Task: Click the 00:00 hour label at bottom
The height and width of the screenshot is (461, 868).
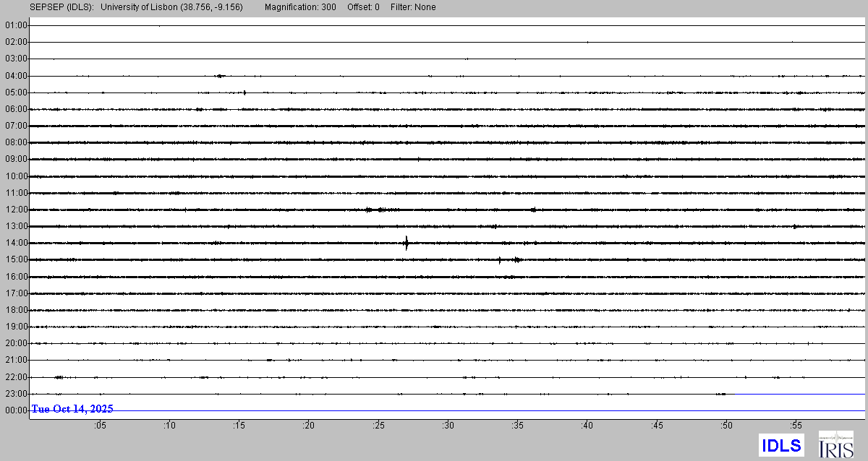Action: coord(16,410)
